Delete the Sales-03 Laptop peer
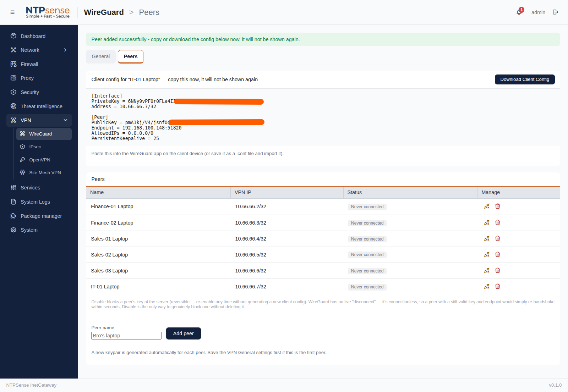The image size is (568, 392). [x=498, y=271]
